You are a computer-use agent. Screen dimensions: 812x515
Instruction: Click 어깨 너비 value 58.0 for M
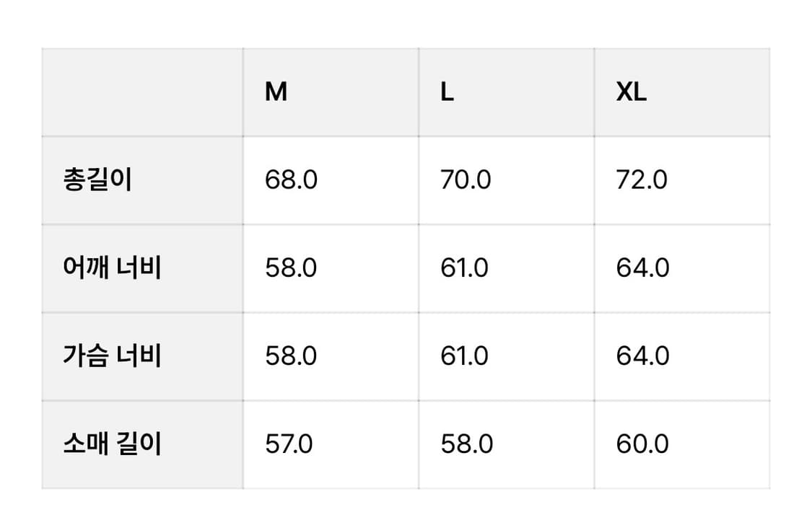[x=291, y=268]
